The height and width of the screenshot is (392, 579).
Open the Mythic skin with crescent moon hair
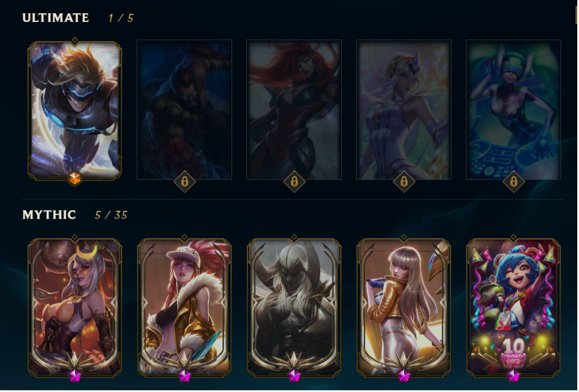pyautogui.click(x=75, y=308)
